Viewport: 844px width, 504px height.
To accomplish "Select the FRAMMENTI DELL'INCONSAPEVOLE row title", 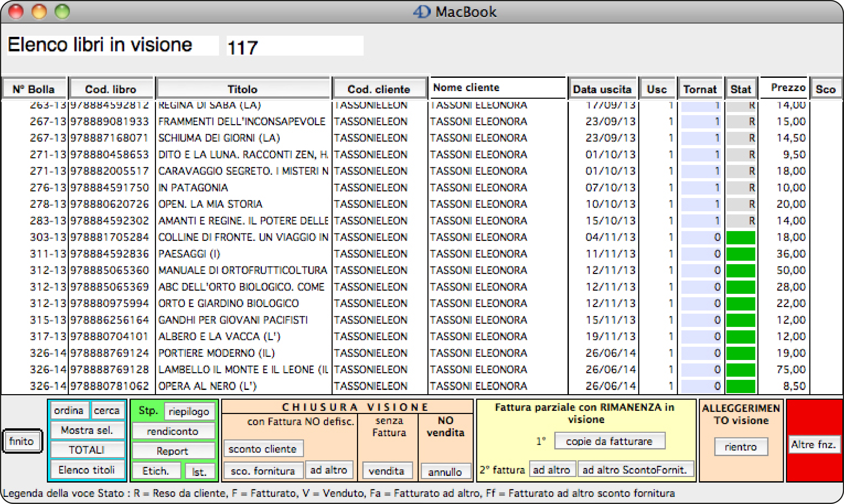I will click(x=242, y=121).
